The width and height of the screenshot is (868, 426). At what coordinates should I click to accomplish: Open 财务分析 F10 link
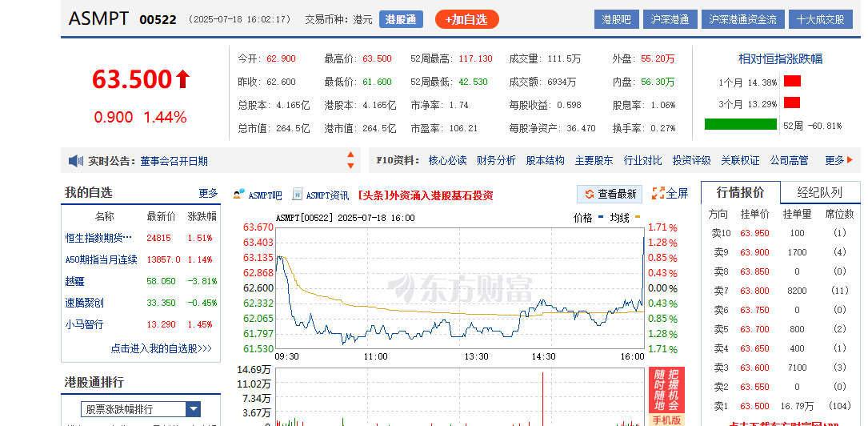(x=496, y=160)
